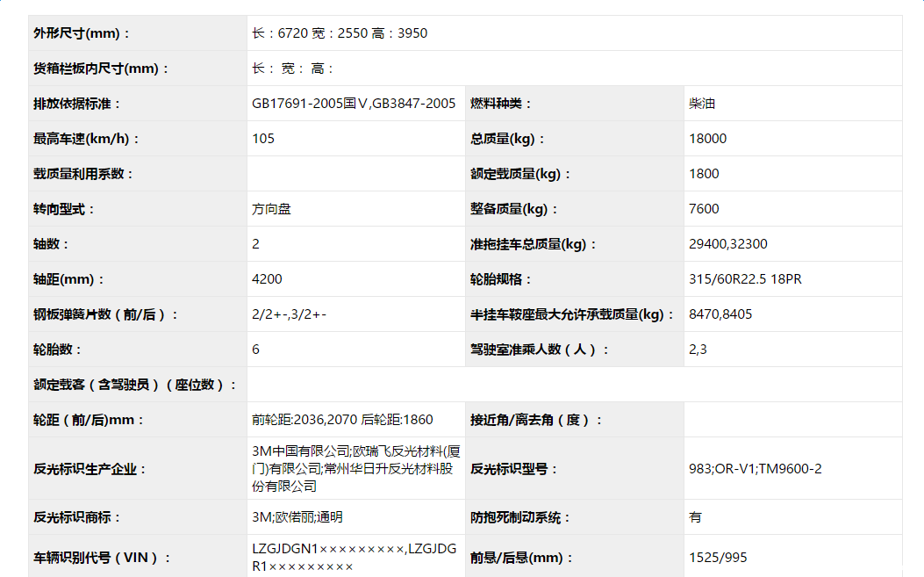The height and width of the screenshot is (577, 924).
Task: Click the 额定载客（含驾驶员）（座位数） label
Action: tap(135, 385)
